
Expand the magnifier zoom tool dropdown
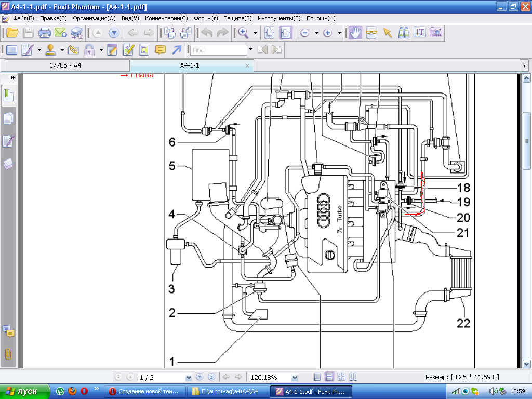click(x=256, y=33)
